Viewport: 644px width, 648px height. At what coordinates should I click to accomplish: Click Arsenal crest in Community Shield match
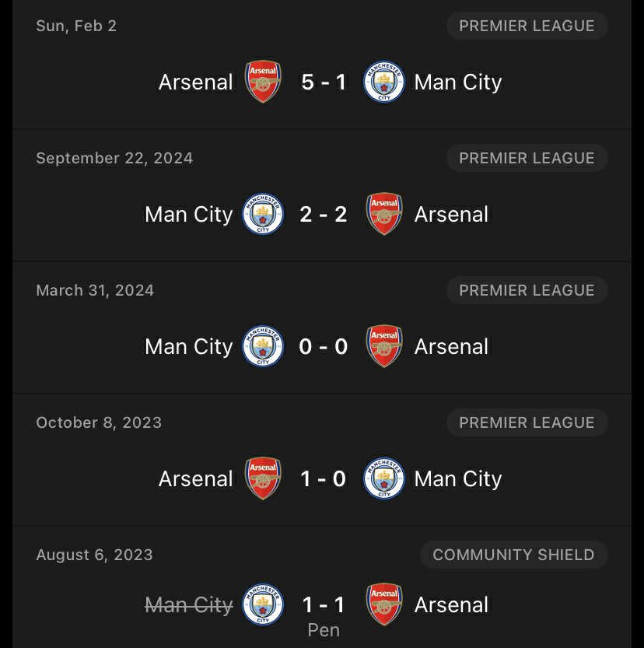384,605
